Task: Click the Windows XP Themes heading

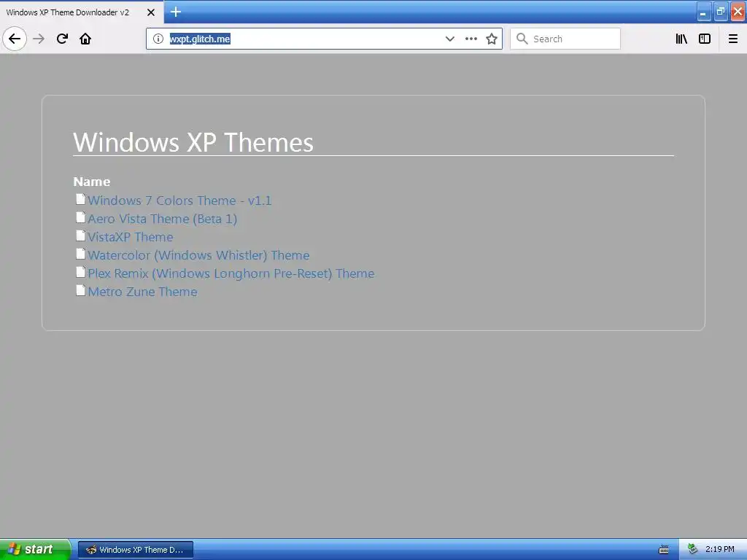Action: 193,142
